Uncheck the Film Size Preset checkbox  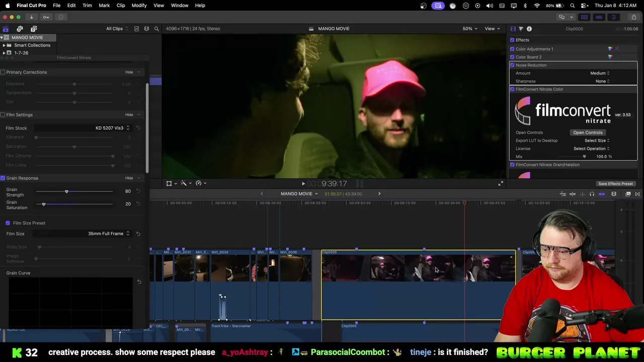pos(8,223)
